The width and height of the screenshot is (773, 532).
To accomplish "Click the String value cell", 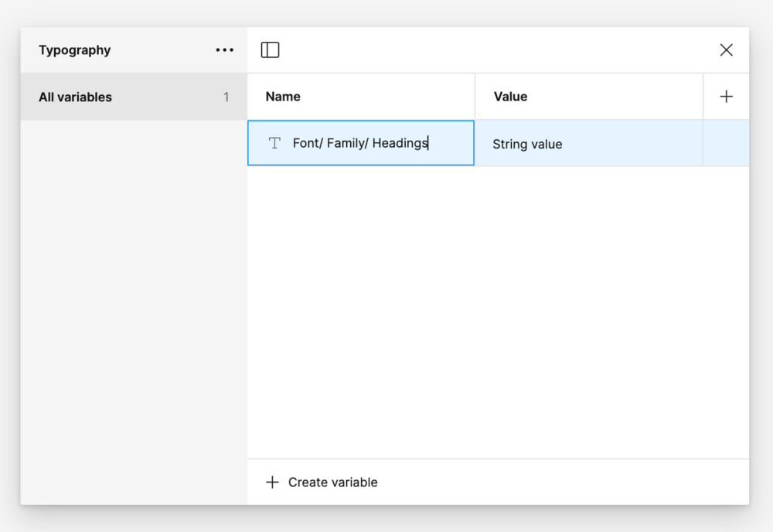I will (588, 144).
